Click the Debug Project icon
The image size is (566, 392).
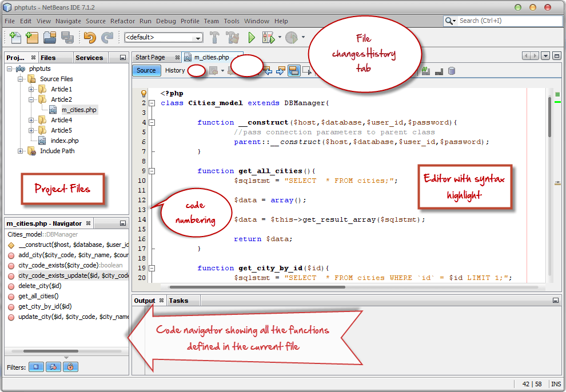click(268, 38)
